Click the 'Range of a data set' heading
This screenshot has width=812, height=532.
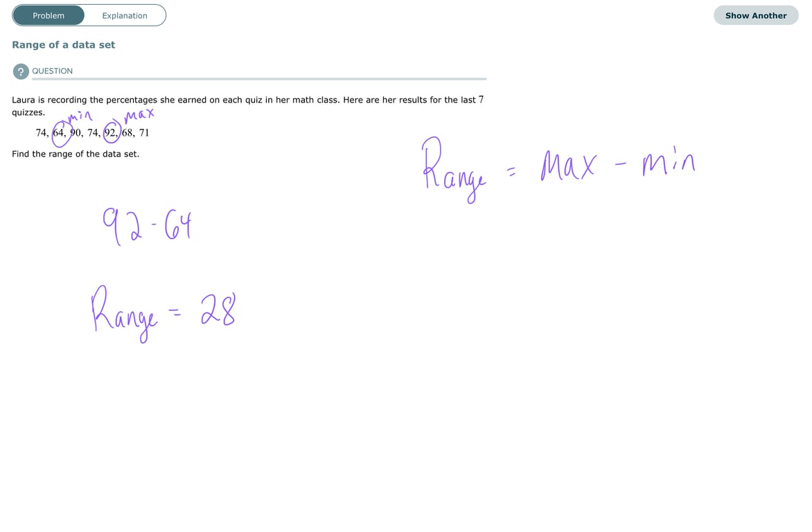click(x=63, y=45)
